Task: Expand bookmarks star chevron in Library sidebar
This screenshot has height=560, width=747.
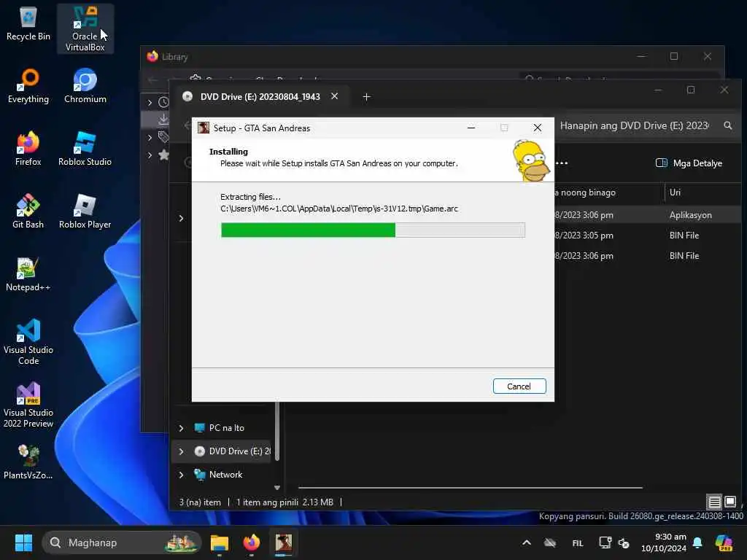Action: [x=150, y=155]
